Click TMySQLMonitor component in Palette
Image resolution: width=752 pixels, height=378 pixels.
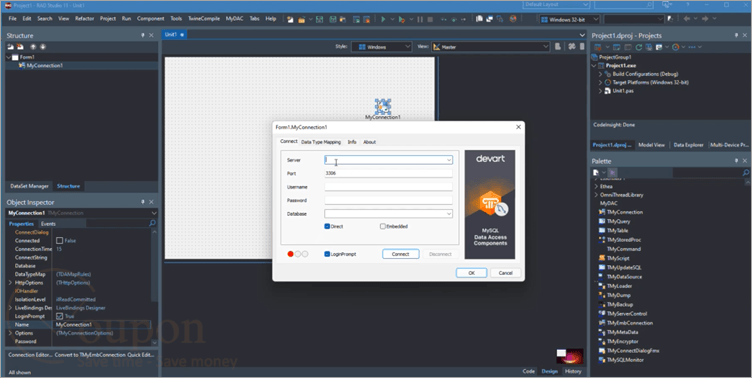621,360
